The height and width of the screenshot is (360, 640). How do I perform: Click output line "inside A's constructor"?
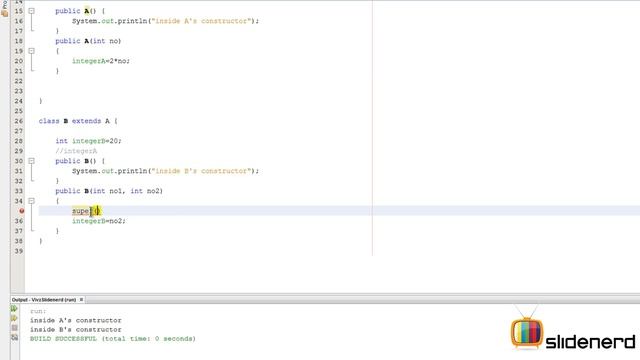click(x=76, y=320)
